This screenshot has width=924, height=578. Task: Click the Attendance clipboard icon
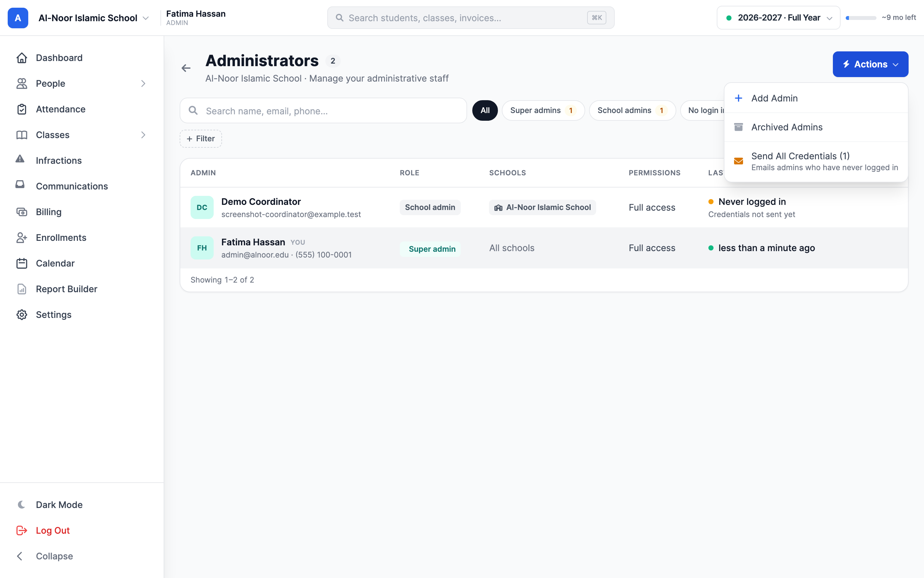(x=22, y=109)
